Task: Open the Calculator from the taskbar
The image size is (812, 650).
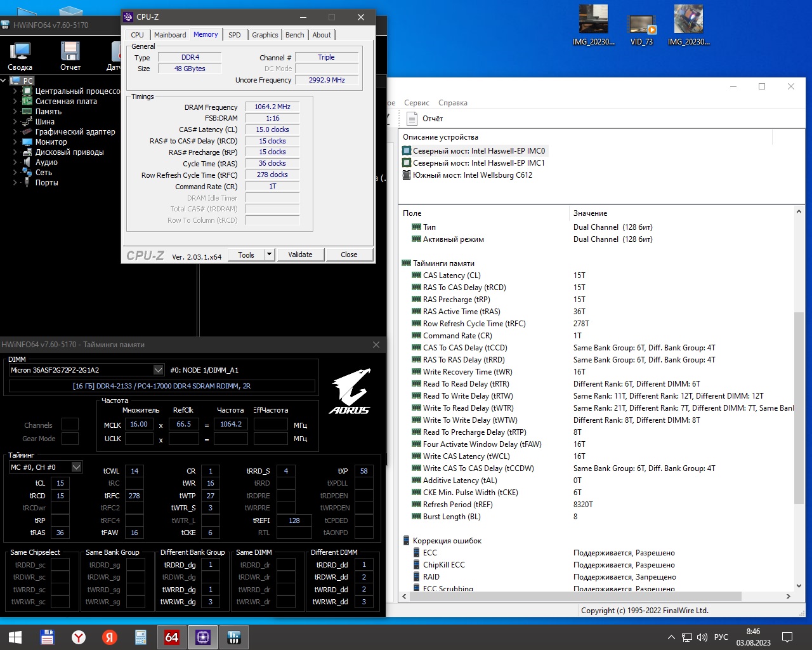Action: [141, 637]
